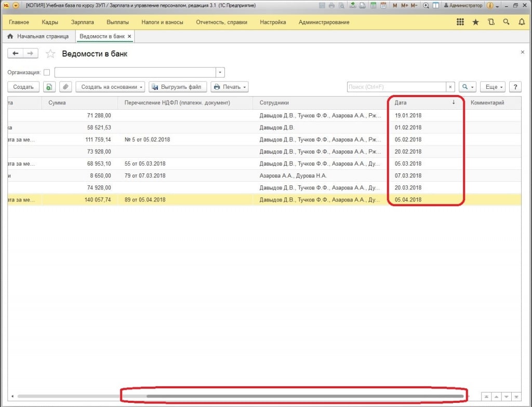Open Favorites via the star icon
532x407 pixels.
pyautogui.click(x=475, y=22)
